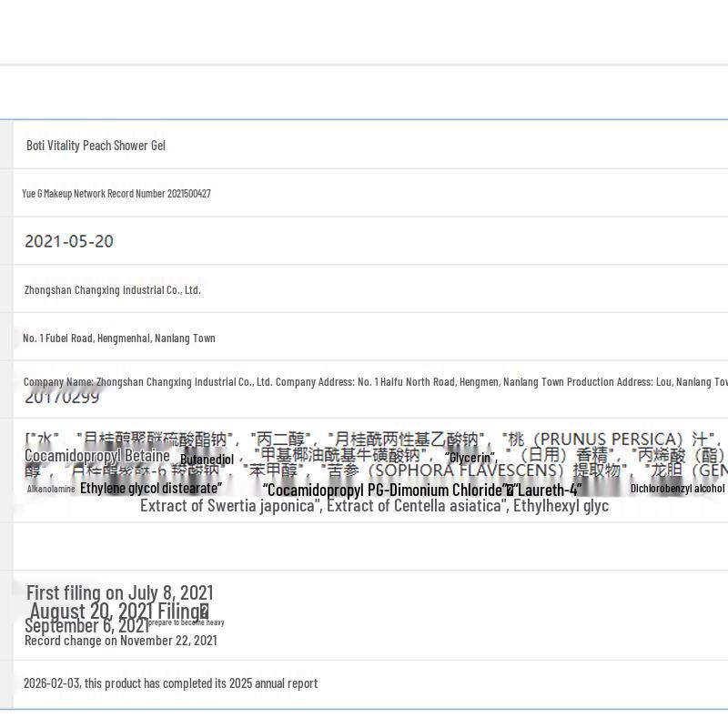Click the 2025 annual report completion note
The height and width of the screenshot is (728, 728).
coord(170,683)
